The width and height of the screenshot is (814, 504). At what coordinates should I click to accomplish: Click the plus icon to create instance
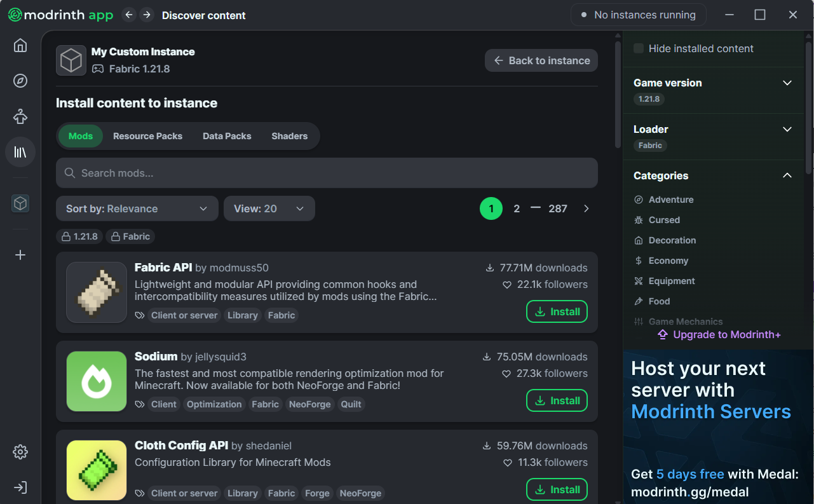point(20,255)
